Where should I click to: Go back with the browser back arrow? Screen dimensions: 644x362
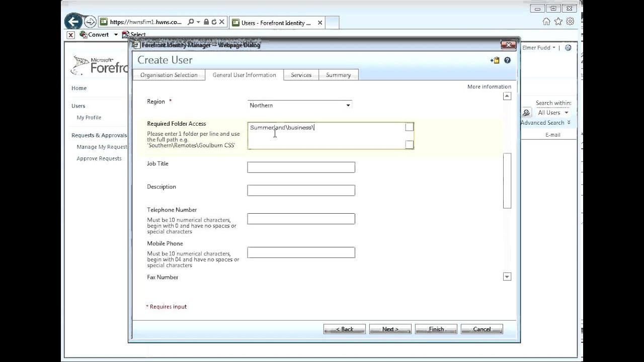pos(73,22)
